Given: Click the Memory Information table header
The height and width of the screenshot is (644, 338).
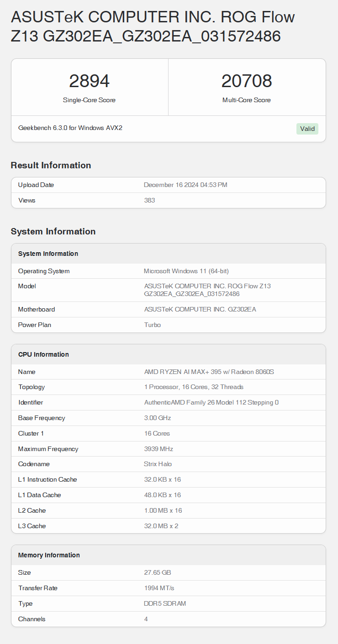Looking at the screenshot, I should (49, 555).
